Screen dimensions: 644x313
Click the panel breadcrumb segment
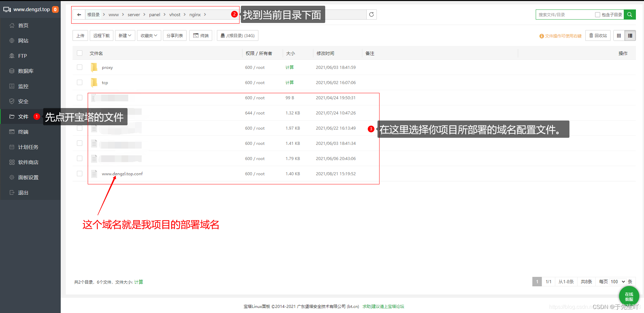pyautogui.click(x=155, y=15)
